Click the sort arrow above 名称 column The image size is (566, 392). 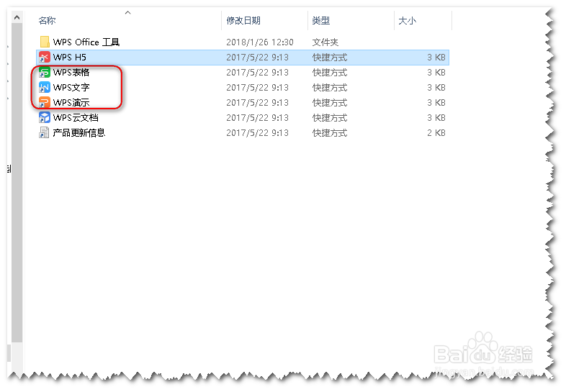pyautogui.click(x=127, y=13)
